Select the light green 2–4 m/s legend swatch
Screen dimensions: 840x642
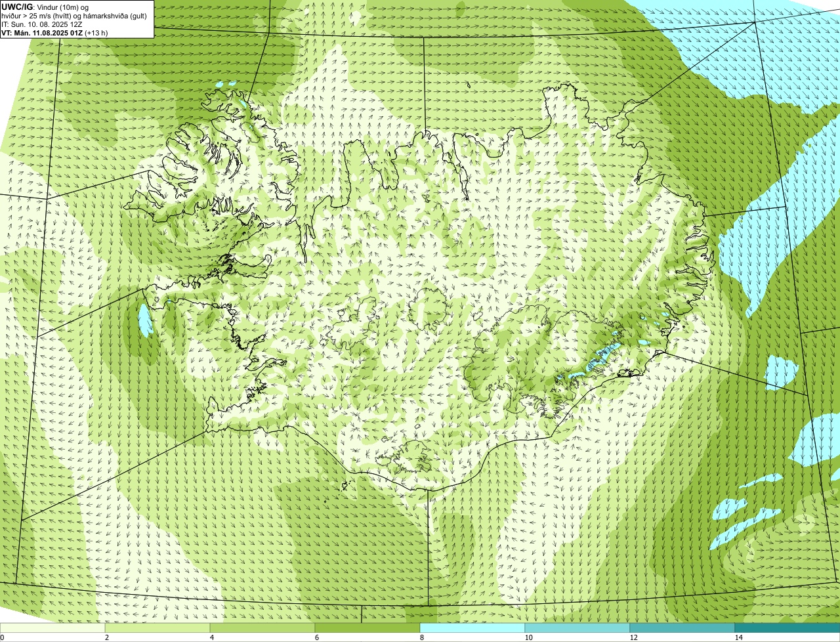pyautogui.click(x=157, y=628)
